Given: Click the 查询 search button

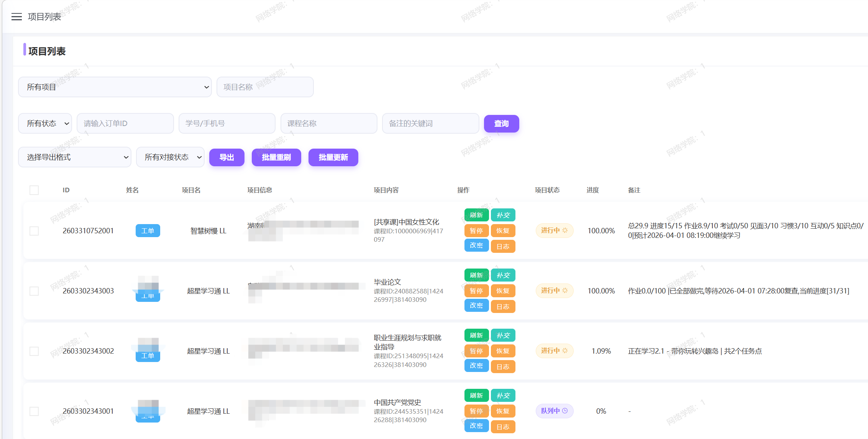Looking at the screenshot, I should [x=501, y=123].
